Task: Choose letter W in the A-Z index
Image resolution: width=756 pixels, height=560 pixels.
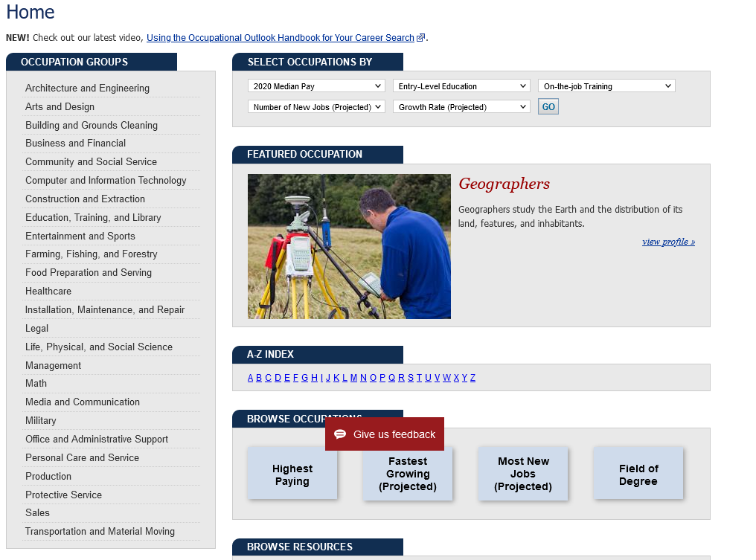Action: click(447, 378)
